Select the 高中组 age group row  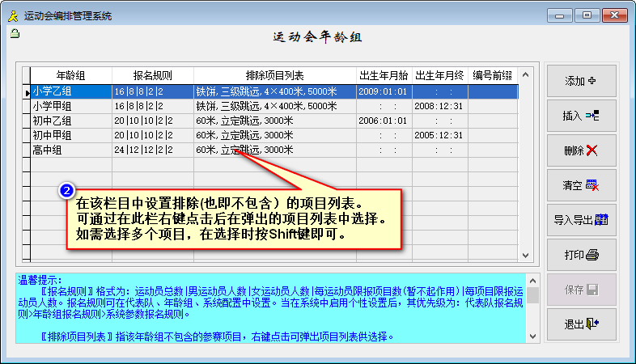pos(70,150)
